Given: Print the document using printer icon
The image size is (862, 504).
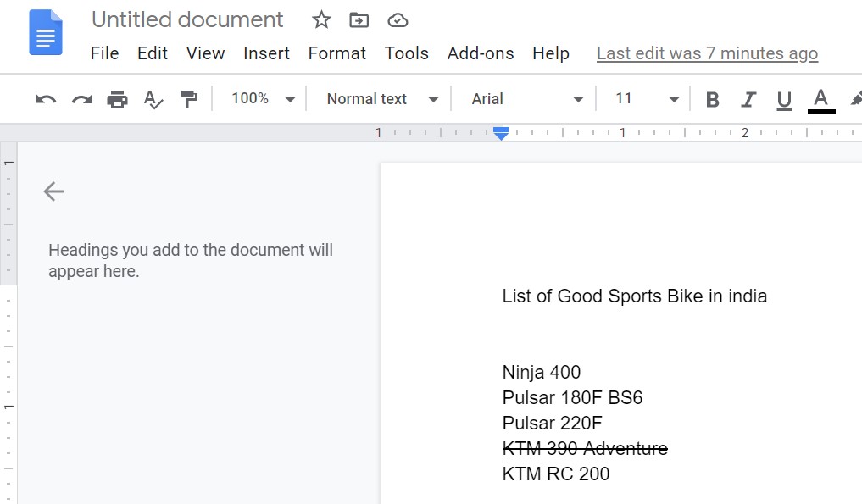Looking at the screenshot, I should pos(117,99).
